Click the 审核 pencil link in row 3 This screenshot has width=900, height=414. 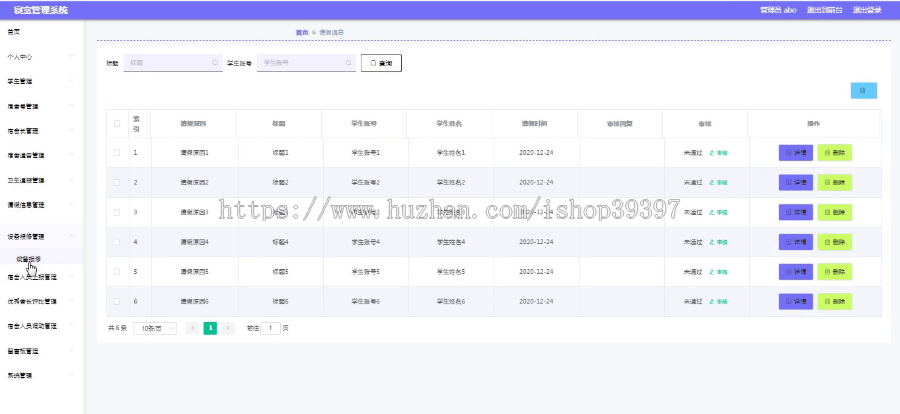(718, 212)
